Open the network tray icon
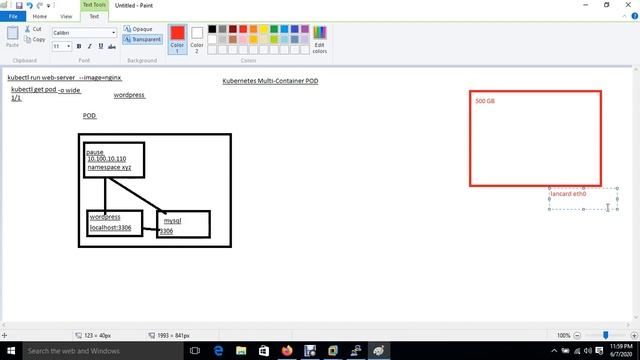This screenshot has height=360, width=640. click(577, 351)
